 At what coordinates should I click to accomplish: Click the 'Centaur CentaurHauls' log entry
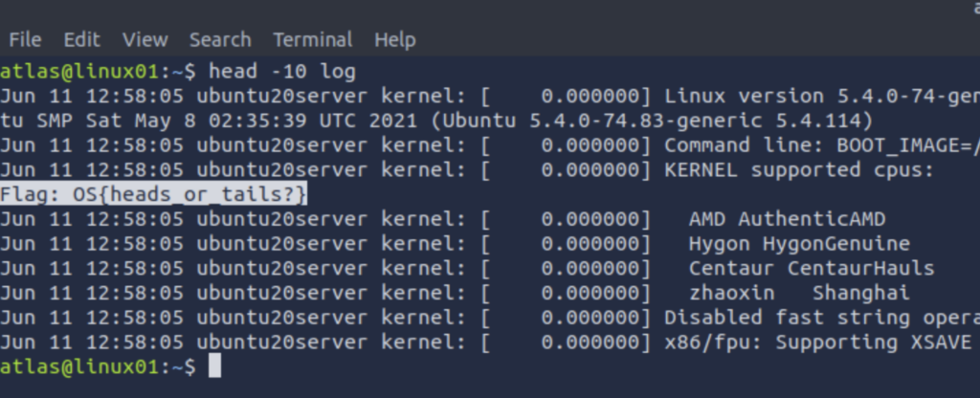tap(812, 269)
